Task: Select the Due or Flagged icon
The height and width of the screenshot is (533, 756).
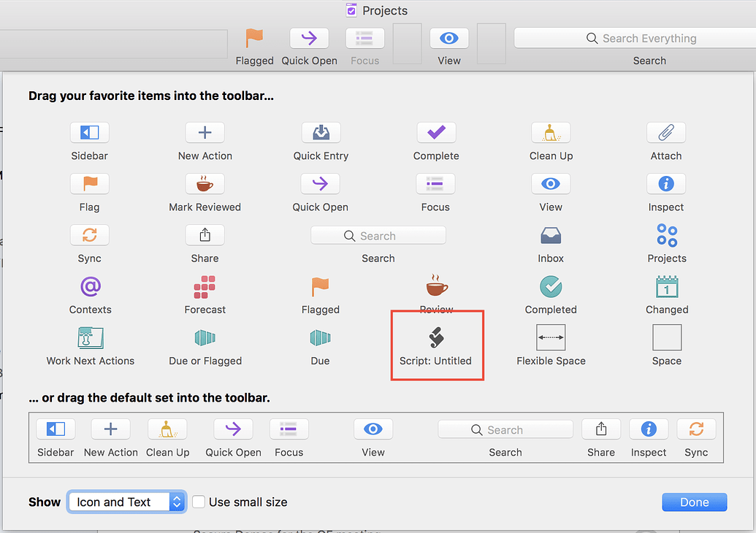Action: coord(205,338)
